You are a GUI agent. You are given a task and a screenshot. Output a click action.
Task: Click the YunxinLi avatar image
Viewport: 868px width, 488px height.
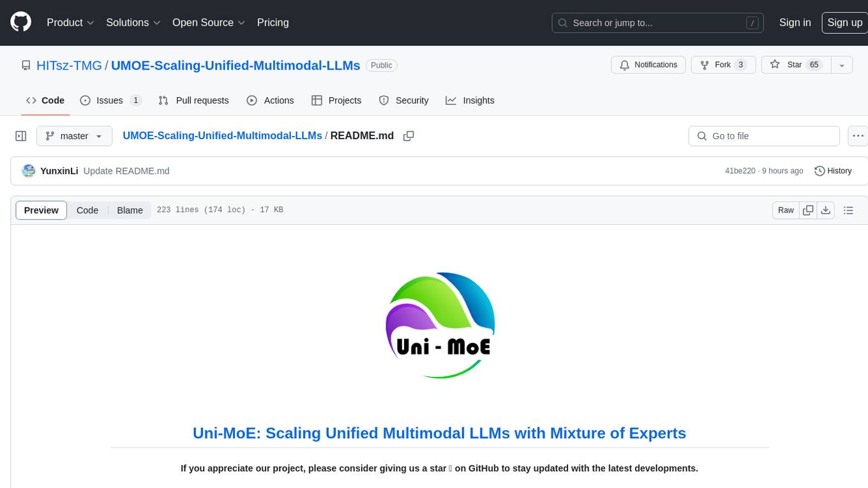click(29, 171)
